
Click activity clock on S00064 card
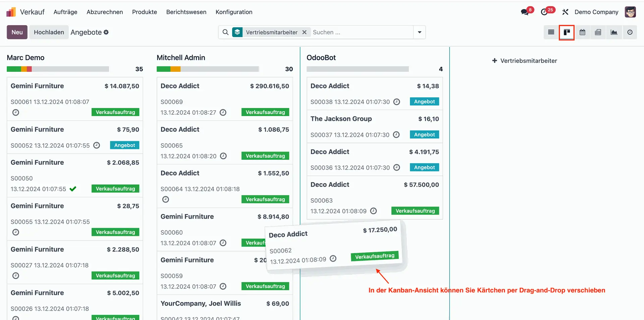pos(166,199)
